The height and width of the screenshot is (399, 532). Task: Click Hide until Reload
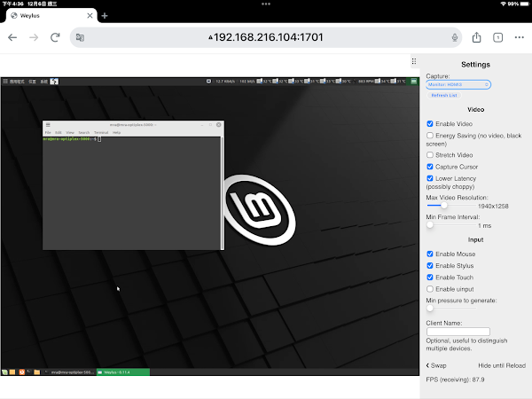point(502,365)
